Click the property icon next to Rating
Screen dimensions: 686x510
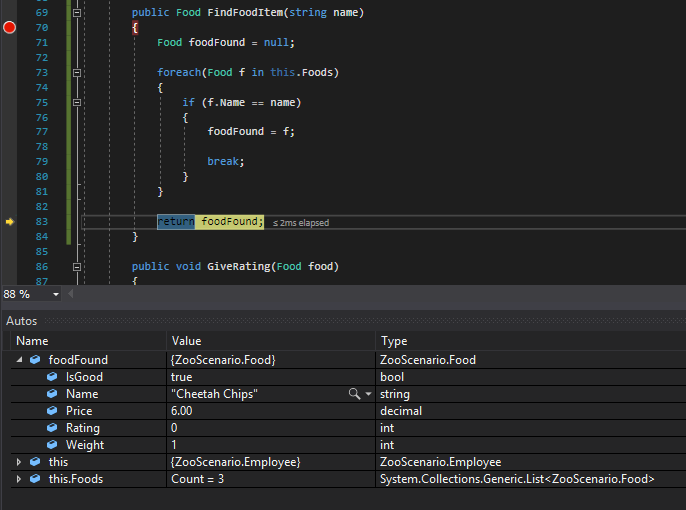pos(52,428)
